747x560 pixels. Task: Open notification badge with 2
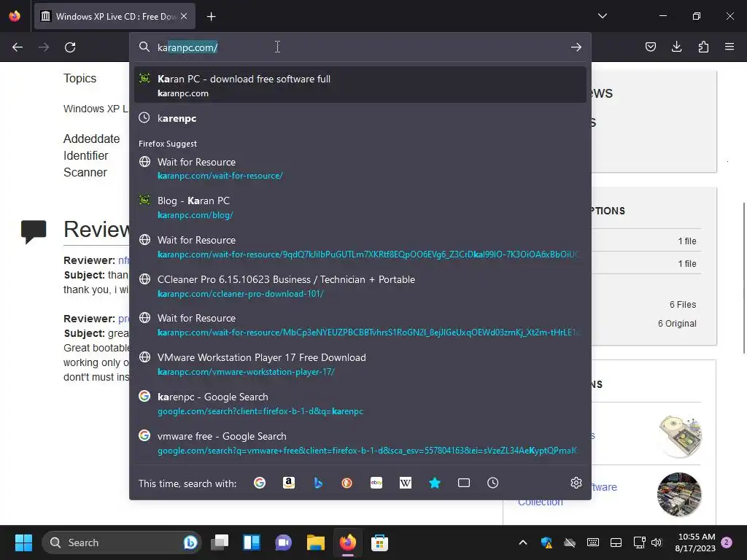coord(727,542)
